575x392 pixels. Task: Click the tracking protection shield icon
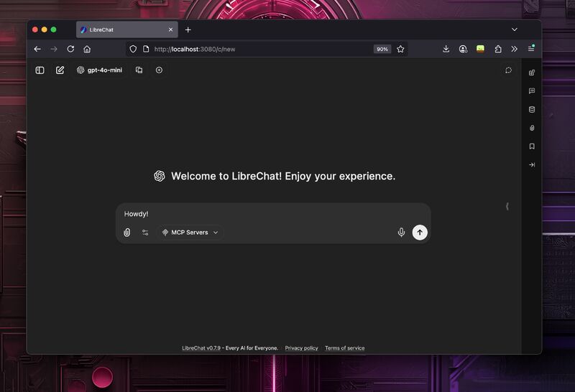click(x=133, y=49)
